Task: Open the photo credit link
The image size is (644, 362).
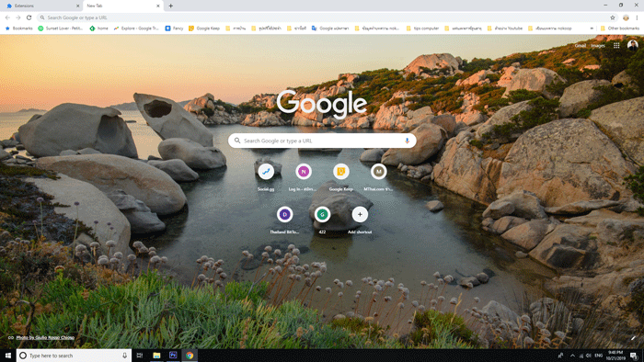Action: (45, 337)
